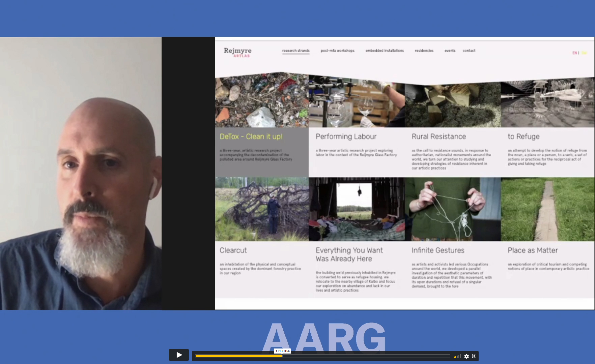This screenshot has width=595, height=364.
Task: Navigate to the residencies page
Action: coord(424,51)
